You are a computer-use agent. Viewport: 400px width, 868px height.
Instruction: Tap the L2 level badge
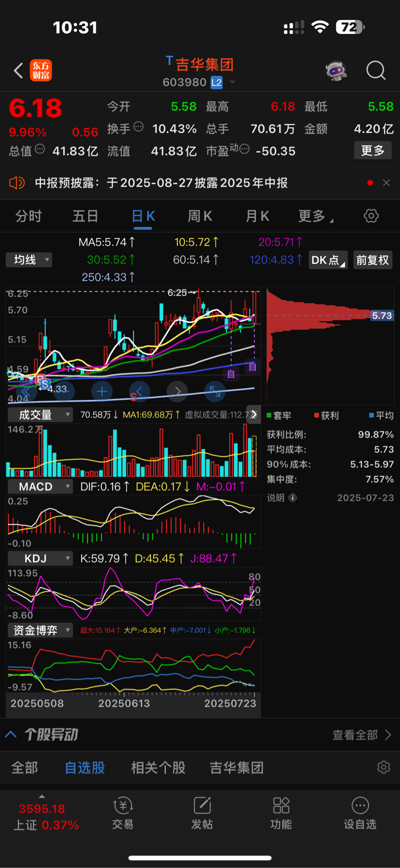tap(217, 82)
